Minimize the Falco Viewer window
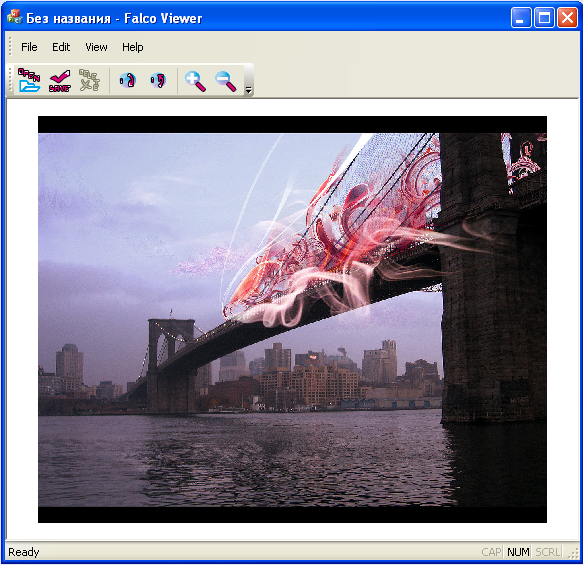583x565 pixels. click(x=521, y=17)
